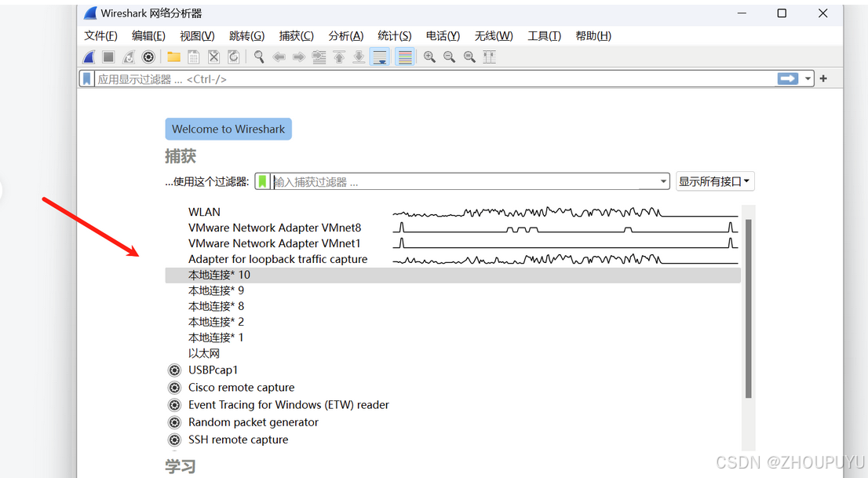
Task: Click the Find packet magnifier icon
Action: point(258,57)
